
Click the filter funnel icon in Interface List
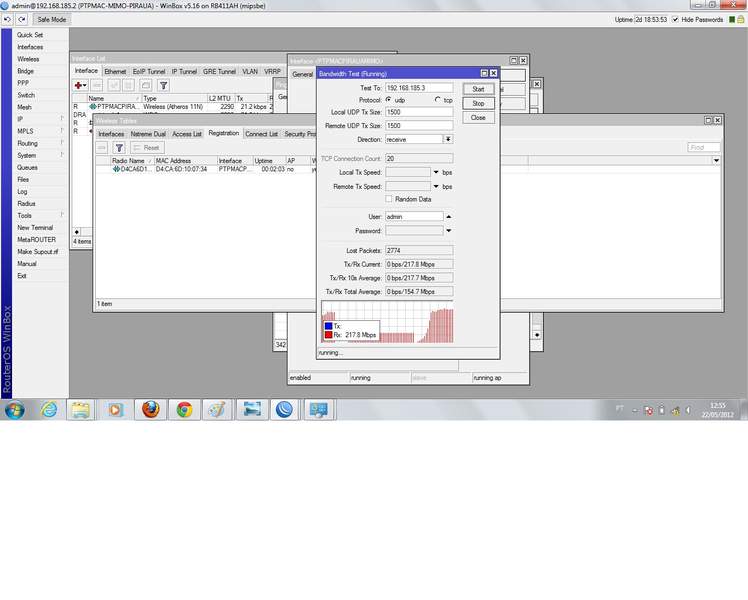coord(163,85)
